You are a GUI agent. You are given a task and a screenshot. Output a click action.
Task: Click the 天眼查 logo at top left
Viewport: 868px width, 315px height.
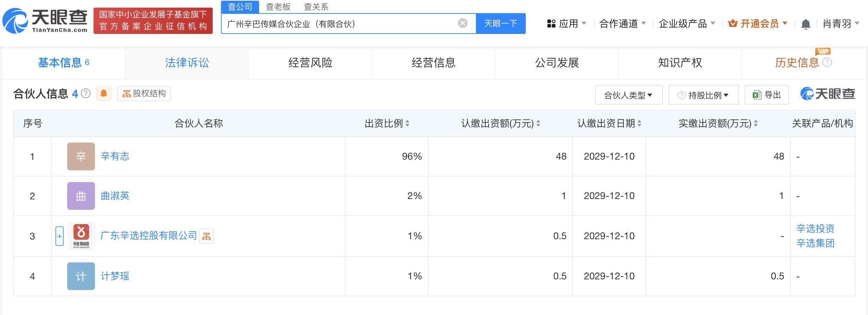pos(45,21)
